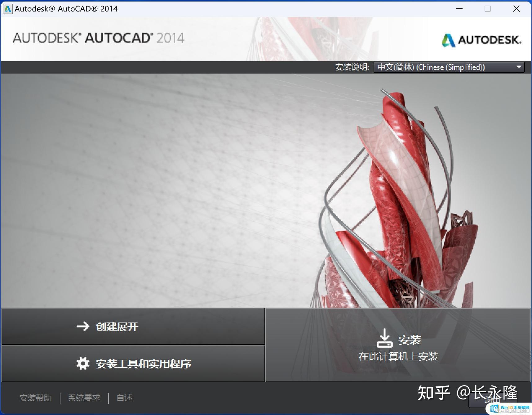This screenshot has height=415, width=532.
Task: Open the installation language dropdown
Action: tap(449, 67)
